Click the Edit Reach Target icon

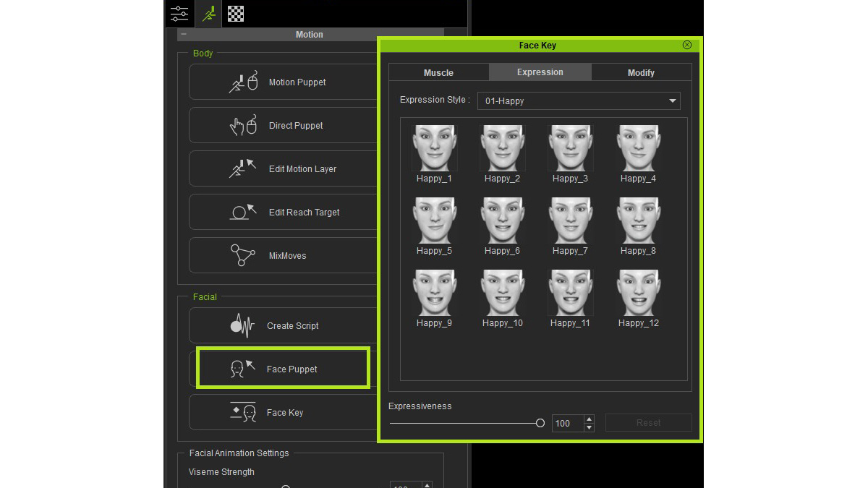click(x=243, y=212)
